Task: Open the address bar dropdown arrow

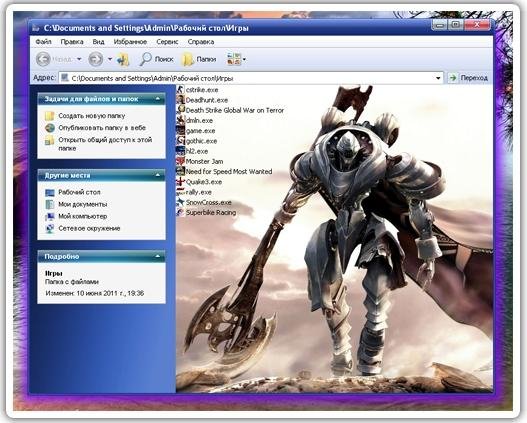Action: 438,78
